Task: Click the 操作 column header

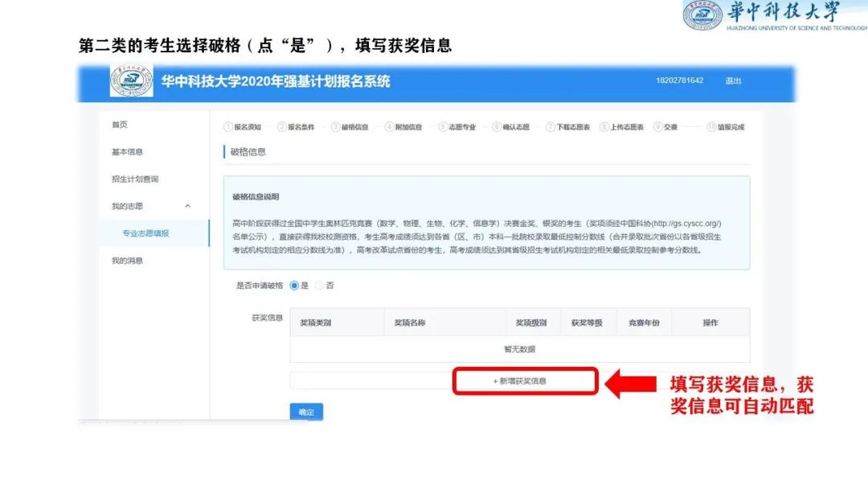Action: coord(710,323)
